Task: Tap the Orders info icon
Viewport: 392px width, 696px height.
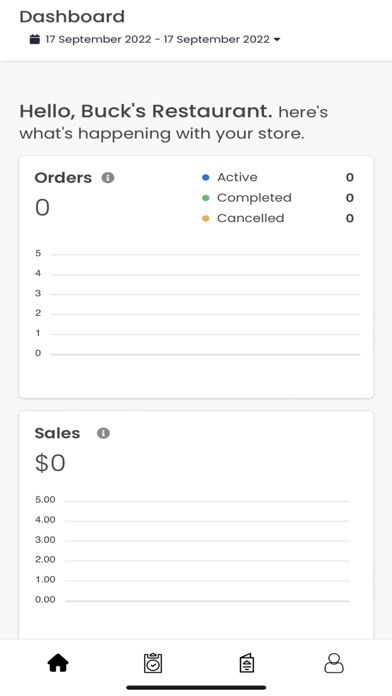Action: tap(108, 178)
